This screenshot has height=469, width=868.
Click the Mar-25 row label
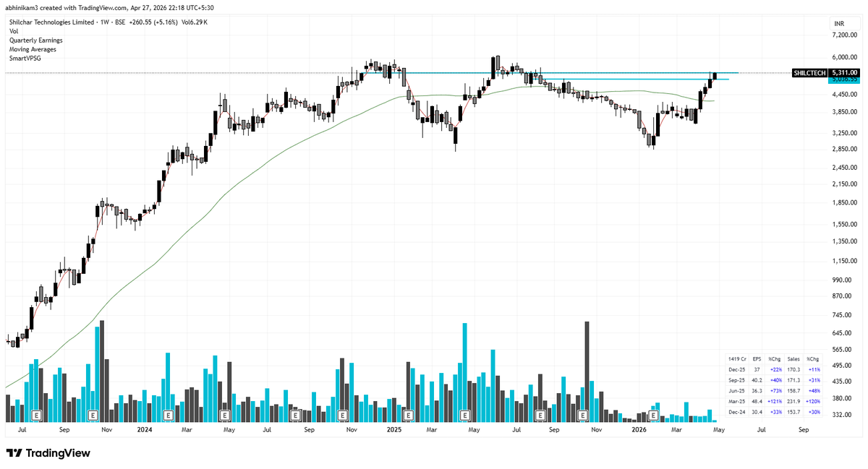point(736,400)
